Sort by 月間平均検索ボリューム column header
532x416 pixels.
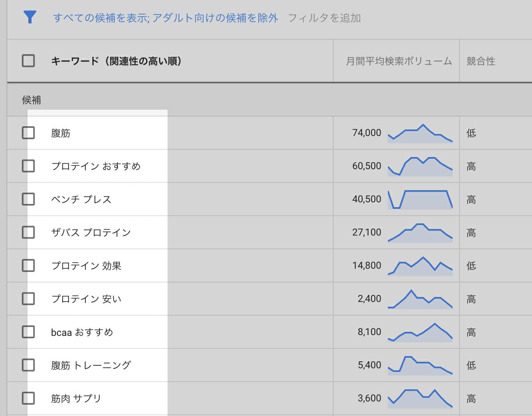(399, 61)
